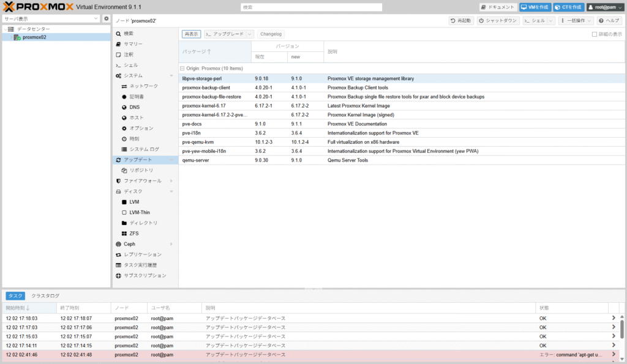The image size is (627, 364).
Task: Open the リポジトリ page under updates
Action: point(141,170)
